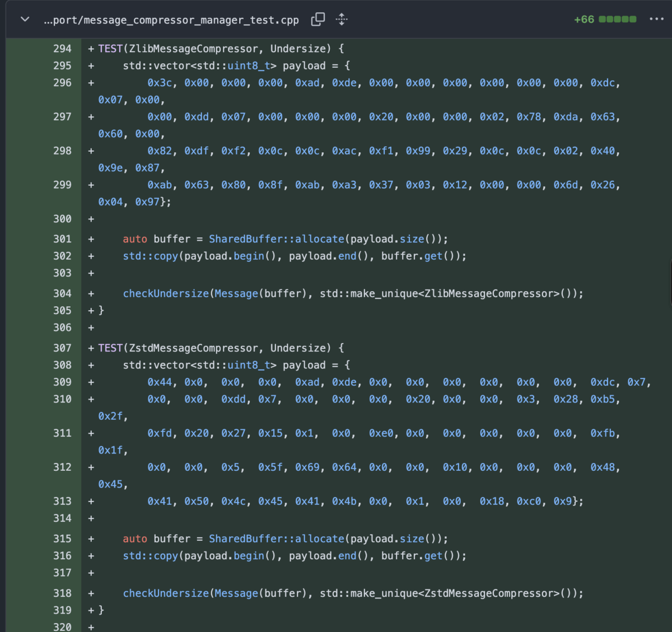
Task: Open the message_compressor_manager_test.cpp file link
Action: coord(171,20)
